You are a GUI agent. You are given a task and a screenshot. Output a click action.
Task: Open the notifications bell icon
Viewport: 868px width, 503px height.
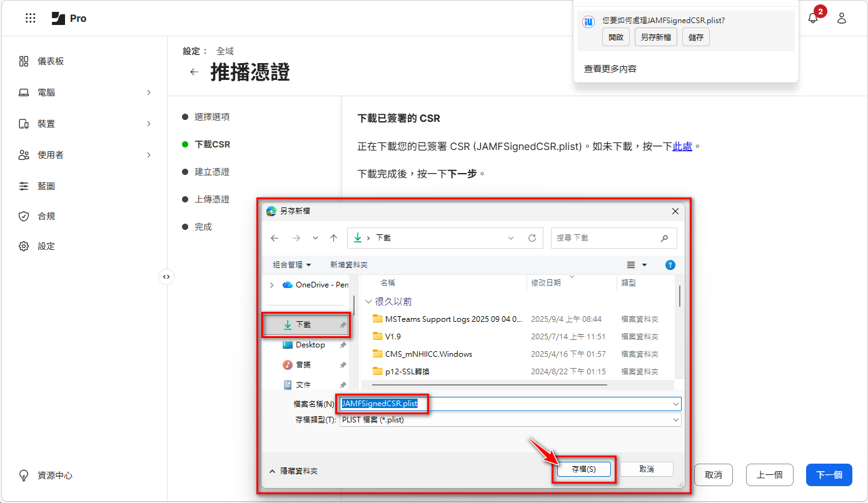(812, 18)
